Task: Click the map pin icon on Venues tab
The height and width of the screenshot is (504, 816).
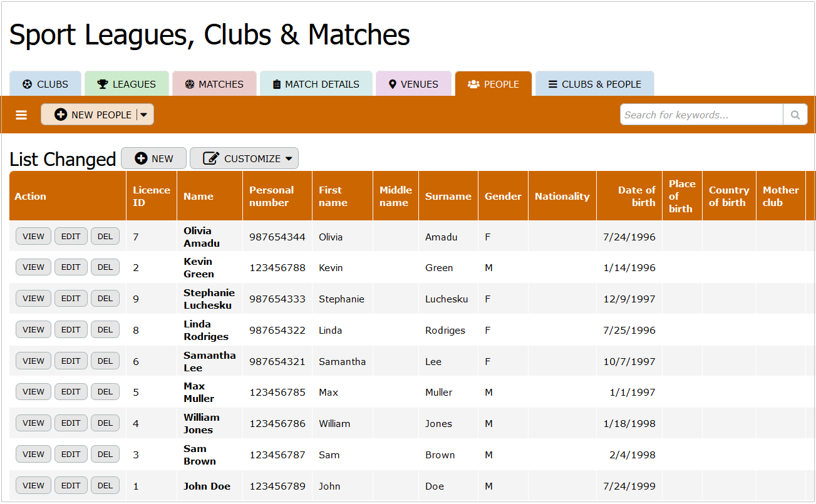Action: (x=393, y=85)
